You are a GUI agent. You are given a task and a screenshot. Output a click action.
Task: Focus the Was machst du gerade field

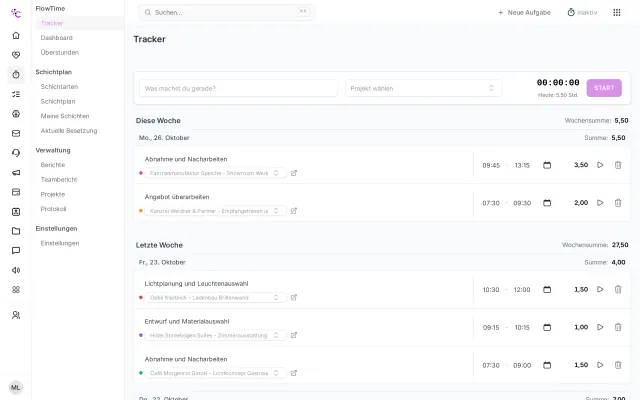point(238,88)
